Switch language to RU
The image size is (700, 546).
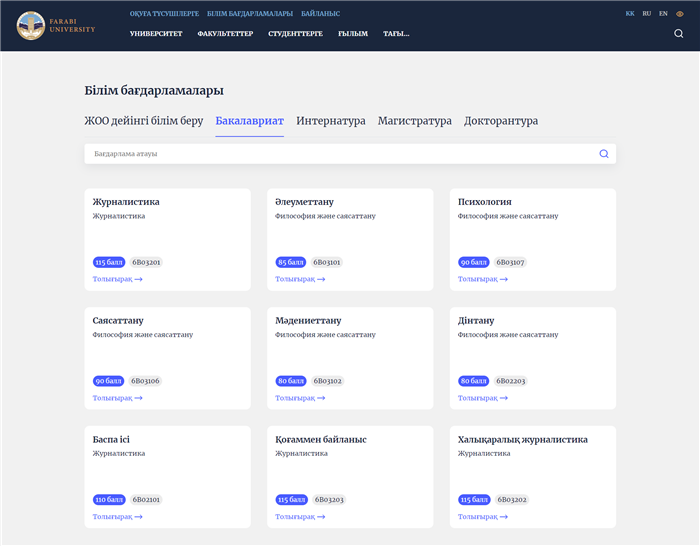pyautogui.click(x=647, y=14)
